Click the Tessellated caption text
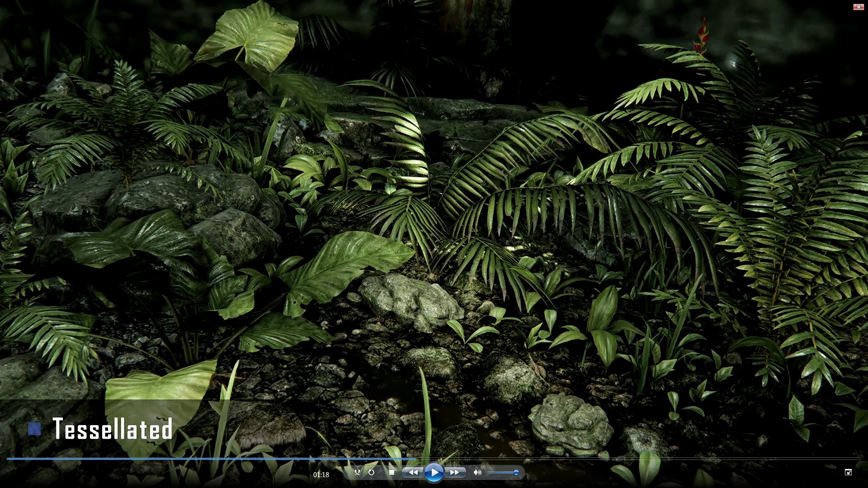The width and height of the screenshot is (868, 488). click(113, 430)
